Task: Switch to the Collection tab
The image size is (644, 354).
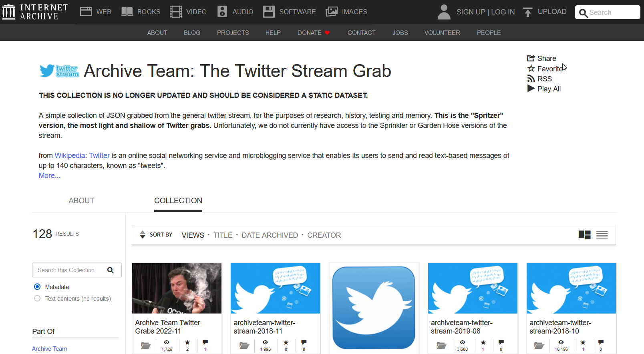Action: click(178, 200)
